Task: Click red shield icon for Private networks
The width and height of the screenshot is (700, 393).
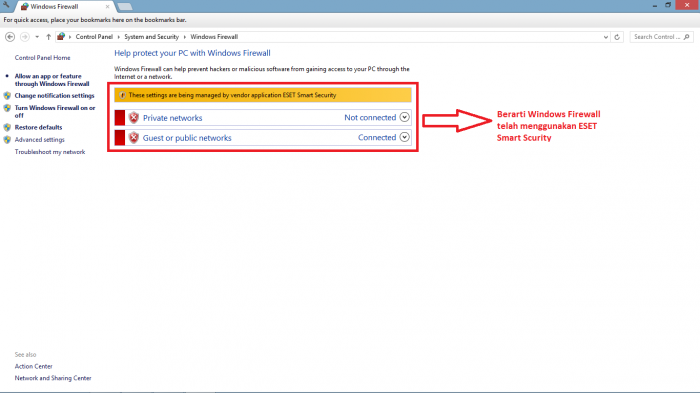Action: pyautogui.click(x=133, y=117)
